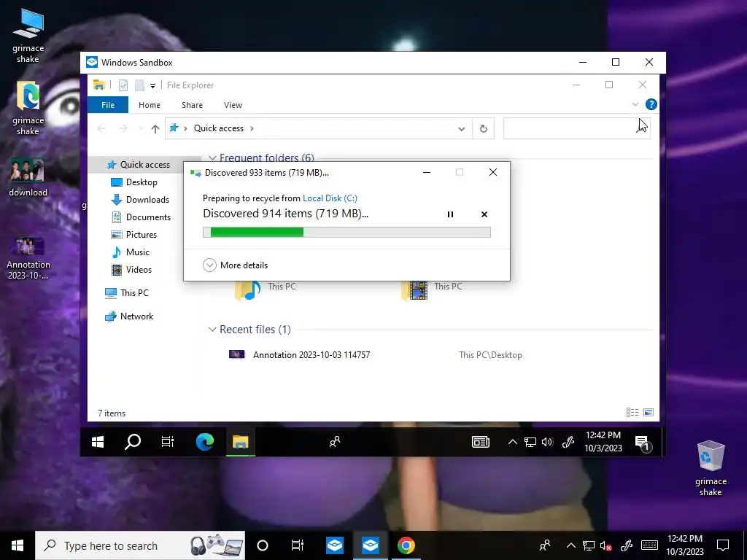Expand More details in recycle dialog
The height and width of the screenshot is (560, 747).
click(236, 265)
